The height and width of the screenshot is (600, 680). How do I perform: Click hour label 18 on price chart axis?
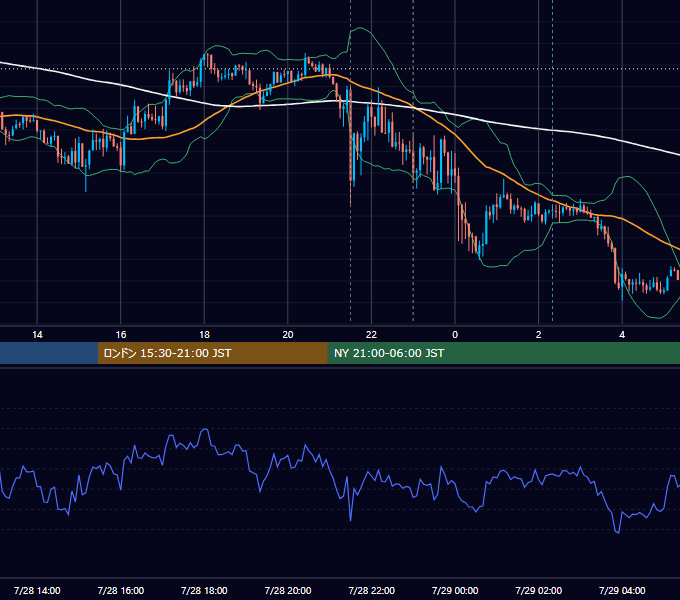204,335
